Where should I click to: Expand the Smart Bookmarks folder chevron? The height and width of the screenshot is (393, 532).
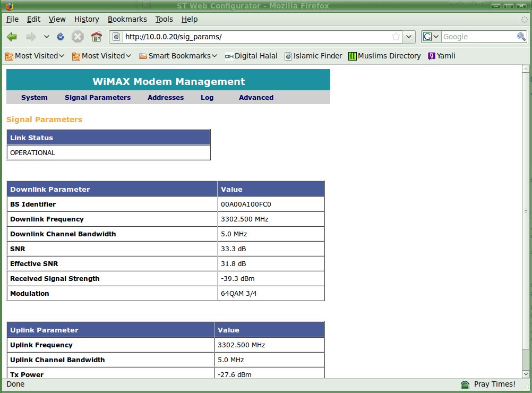coord(214,56)
